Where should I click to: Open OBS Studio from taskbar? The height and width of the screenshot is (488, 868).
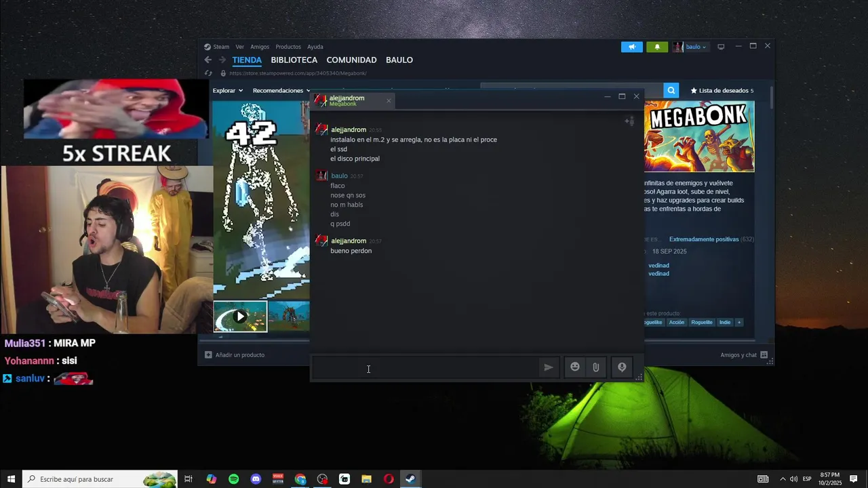tap(322, 479)
